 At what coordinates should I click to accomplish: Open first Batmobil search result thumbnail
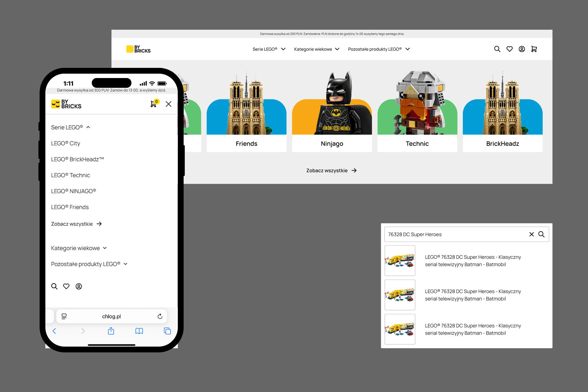pos(400,261)
